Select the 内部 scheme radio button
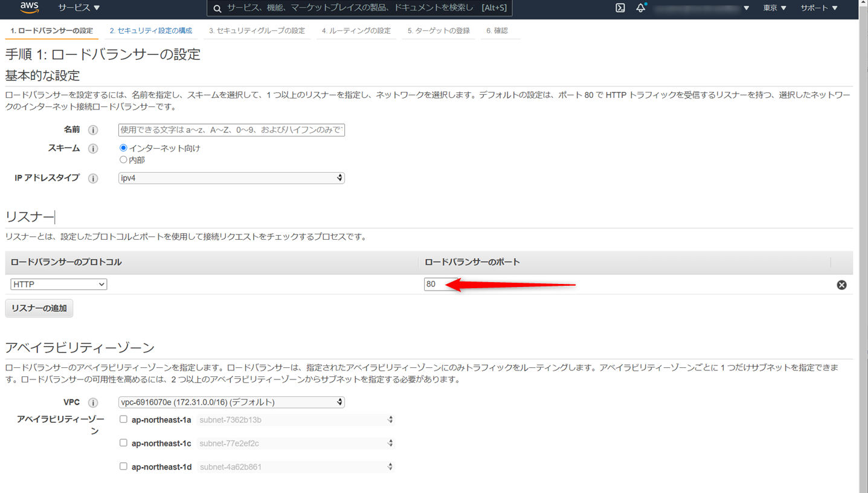 tap(123, 159)
